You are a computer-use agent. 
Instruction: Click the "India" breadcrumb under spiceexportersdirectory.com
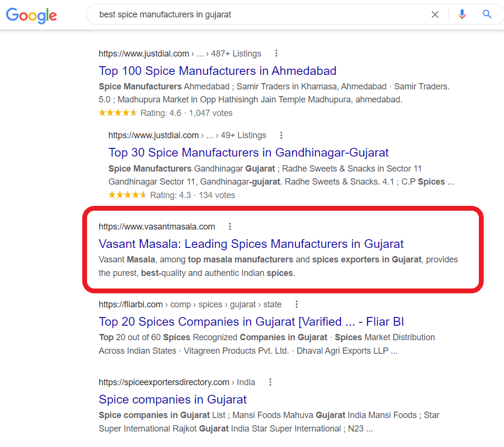246,382
